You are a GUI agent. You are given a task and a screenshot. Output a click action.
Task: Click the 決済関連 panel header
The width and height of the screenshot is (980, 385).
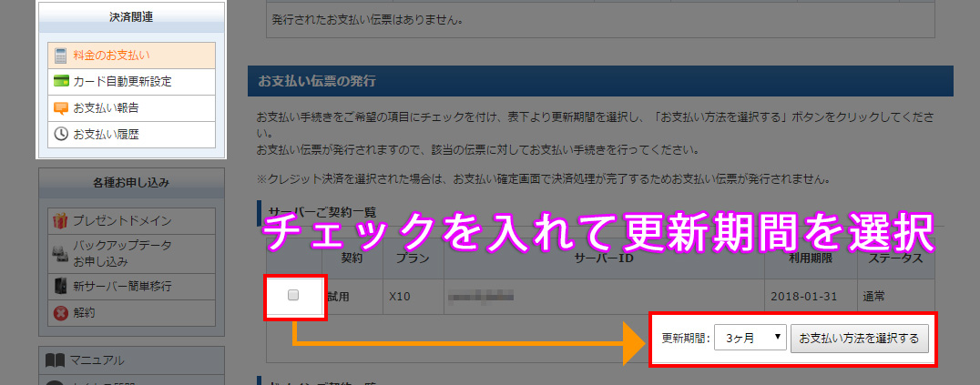tap(131, 17)
